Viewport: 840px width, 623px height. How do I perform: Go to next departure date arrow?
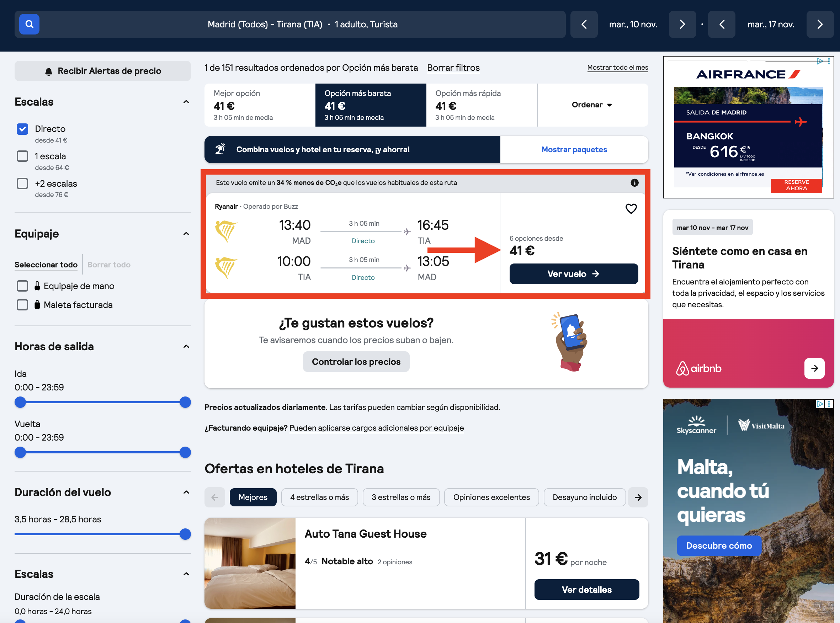tap(682, 25)
